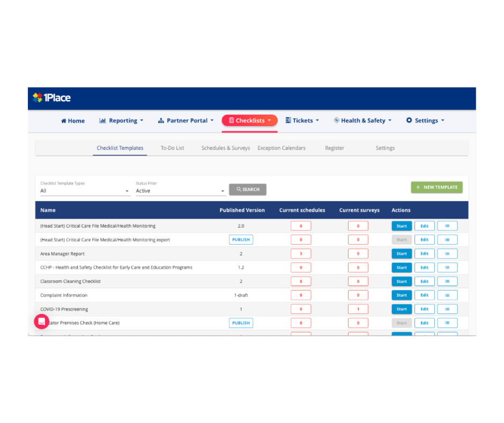Open the Settings dropdown in navbar

pos(425,121)
